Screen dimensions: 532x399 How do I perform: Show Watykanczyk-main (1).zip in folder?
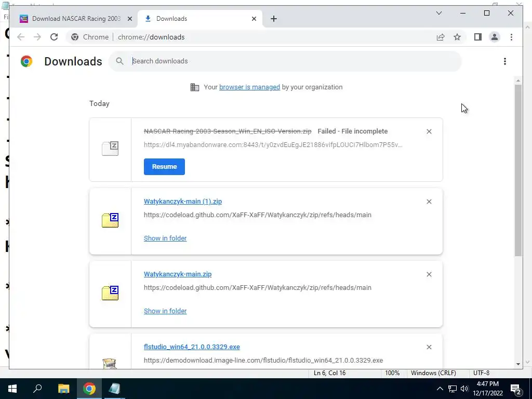(x=165, y=238)
